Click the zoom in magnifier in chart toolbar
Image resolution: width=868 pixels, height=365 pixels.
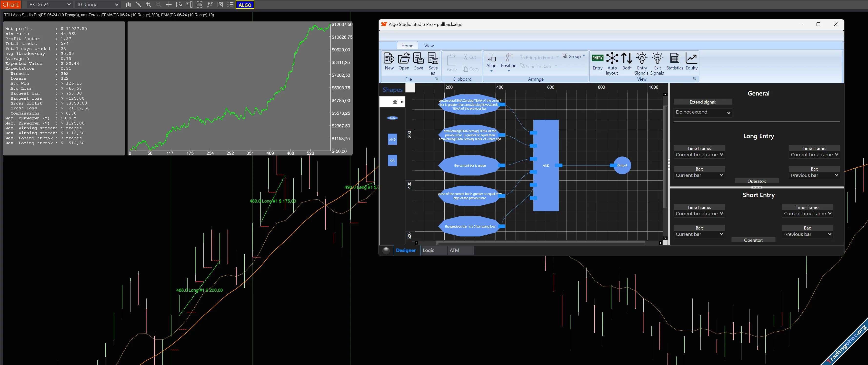point(148,5)
